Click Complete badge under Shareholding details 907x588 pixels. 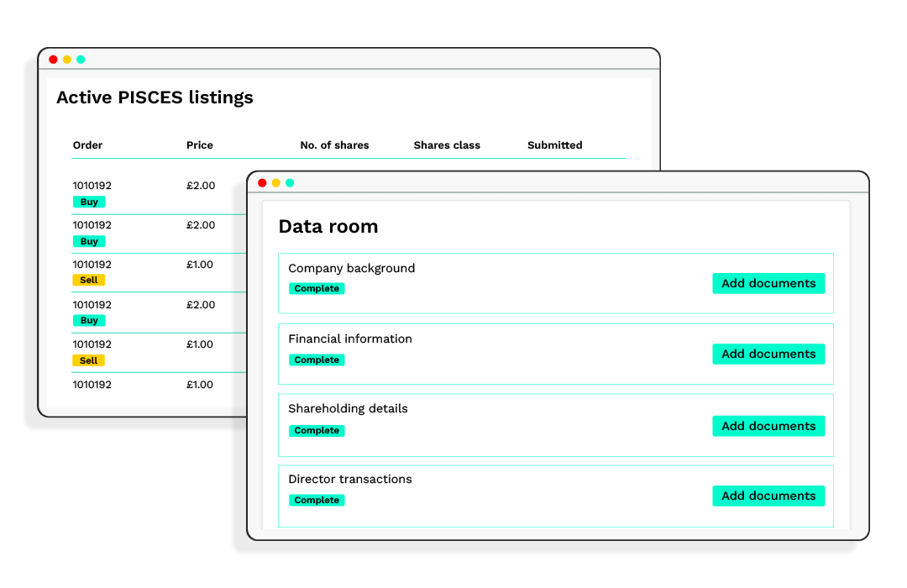coord(317,430)
